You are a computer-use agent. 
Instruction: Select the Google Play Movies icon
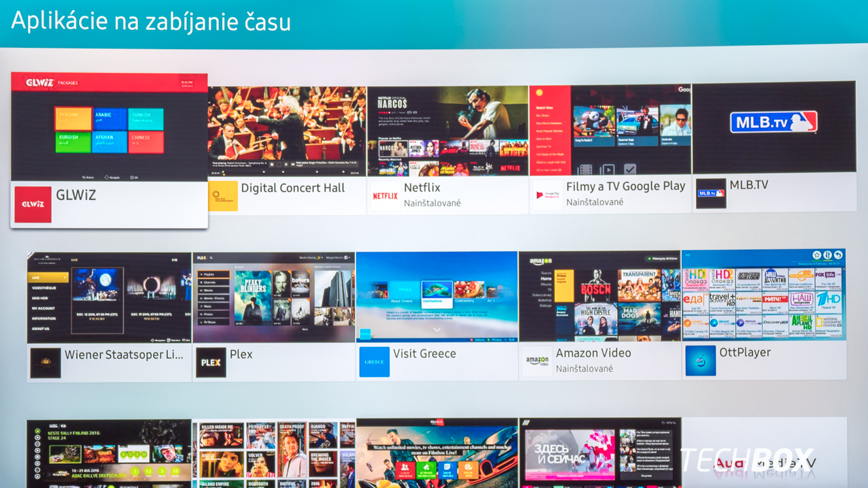coord(548,195)
